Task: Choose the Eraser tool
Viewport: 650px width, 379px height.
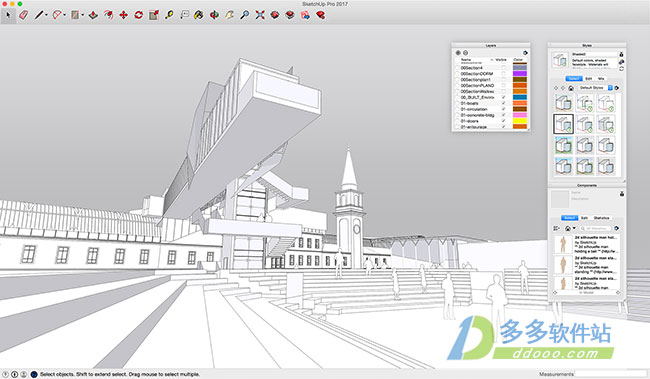Action: 24,15
